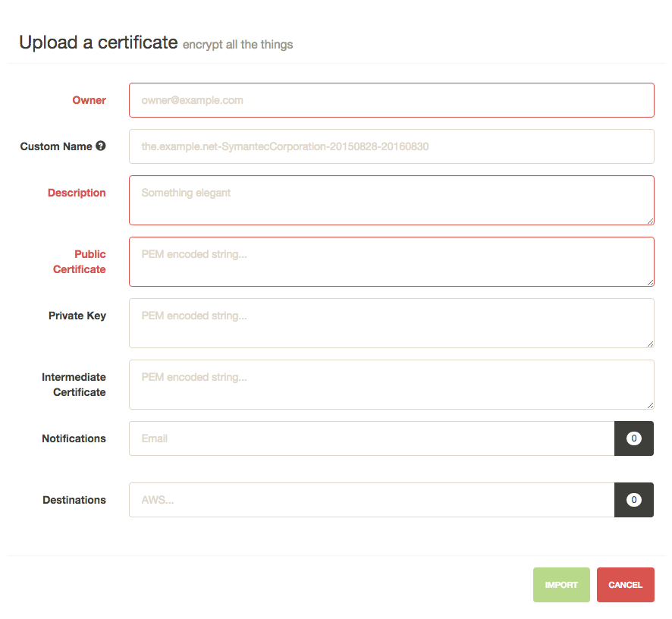Click the Public Certificate label

coord(80,262)
